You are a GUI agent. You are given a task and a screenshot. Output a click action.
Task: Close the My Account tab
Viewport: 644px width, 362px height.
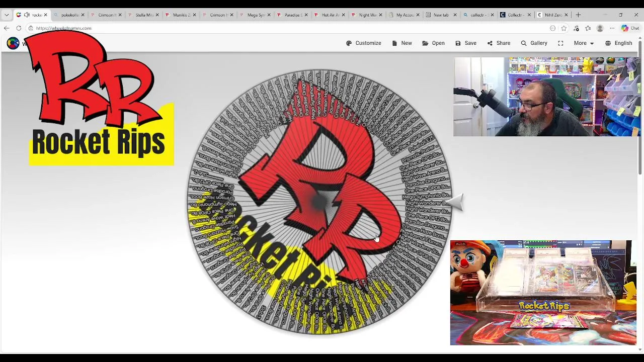pyautogui.click(x=418, y=15)
